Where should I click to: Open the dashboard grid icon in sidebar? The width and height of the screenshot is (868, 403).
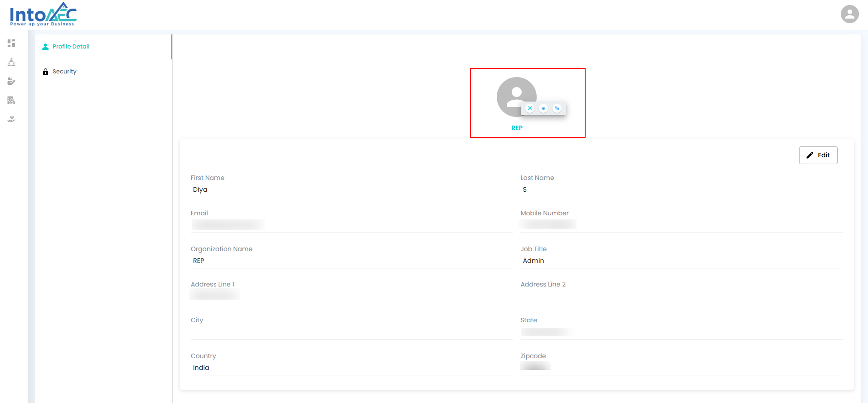[x=11, y=43]
